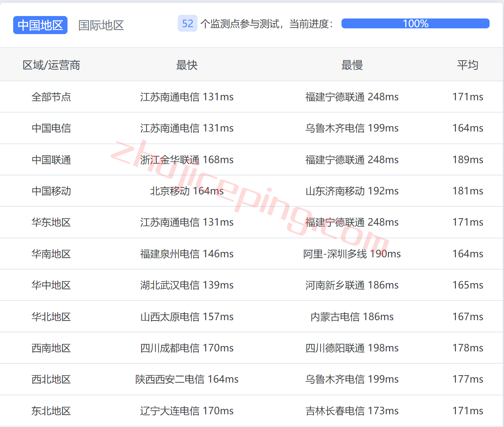Click the 区域/运营商 column header
Screen dimensions: 504x427
pos(51,65)
